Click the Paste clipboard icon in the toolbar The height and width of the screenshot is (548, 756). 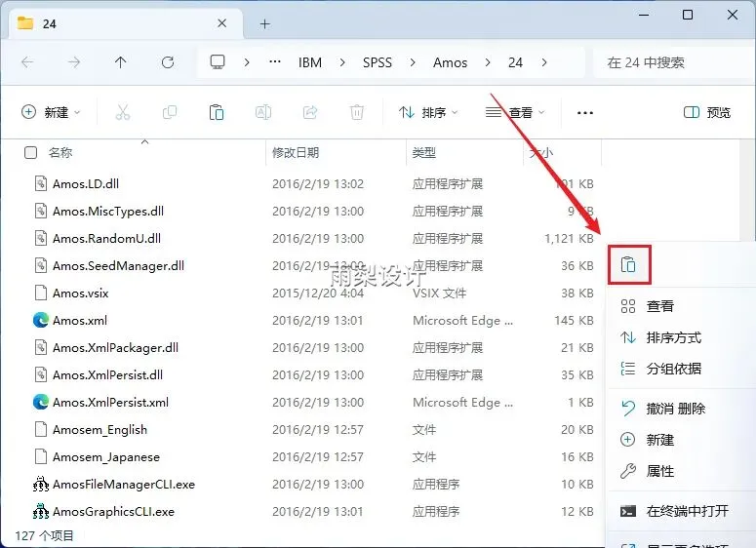click(216, 112)
